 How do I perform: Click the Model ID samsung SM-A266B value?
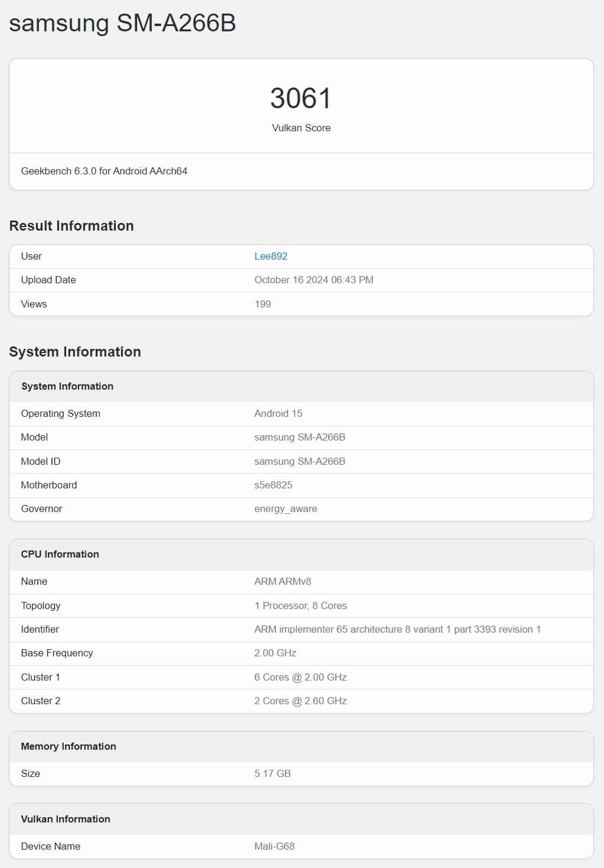300,461
